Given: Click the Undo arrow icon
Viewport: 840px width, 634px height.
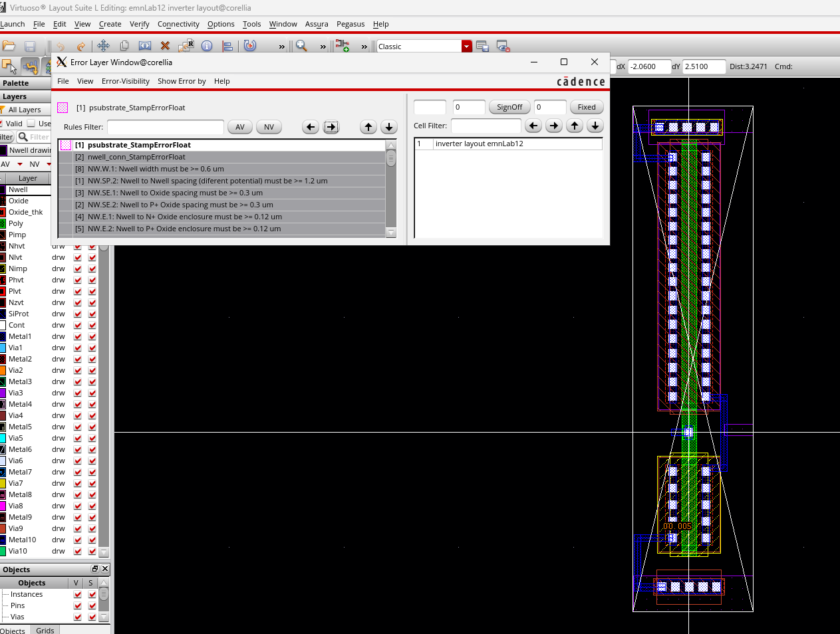Looking at the screenshot, I should point(61,46).
